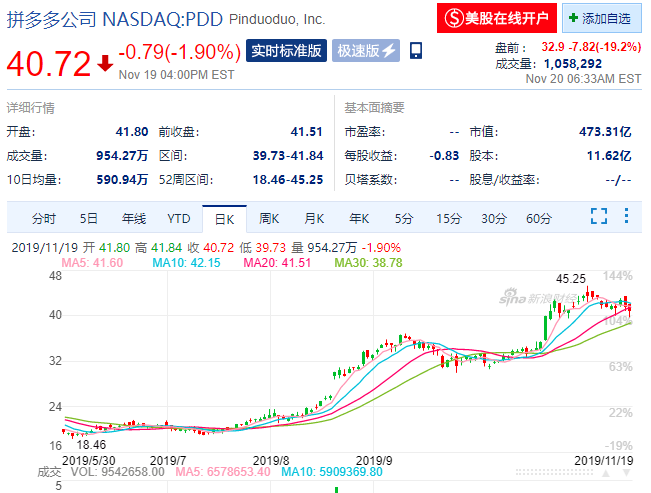Click the mobile phone icon
The width and height of the screenshot is (651, 493).
pyautogui.click(x=416, y=51)
